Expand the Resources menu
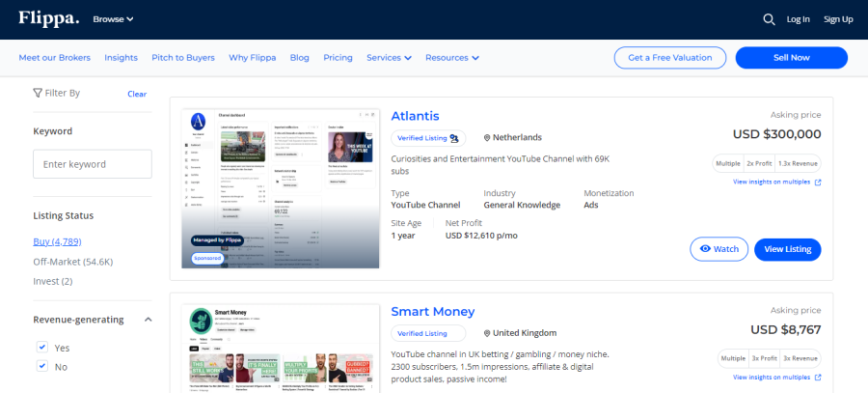This screenshot has height=393, width=868. (452, 58)
